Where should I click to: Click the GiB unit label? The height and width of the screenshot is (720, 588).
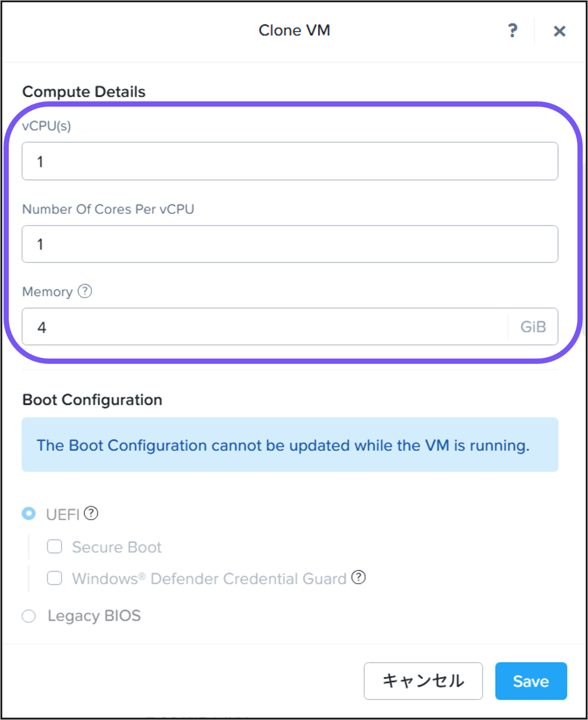tap(533, 327)
